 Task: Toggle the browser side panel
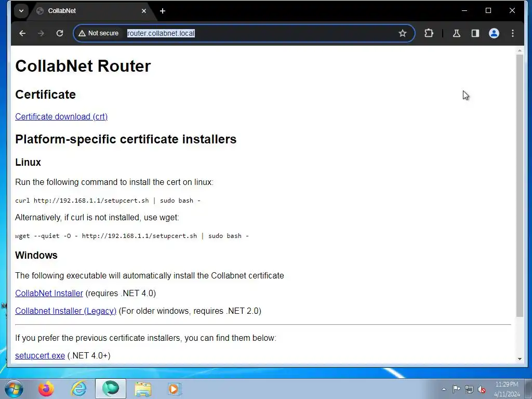(475, 33)
